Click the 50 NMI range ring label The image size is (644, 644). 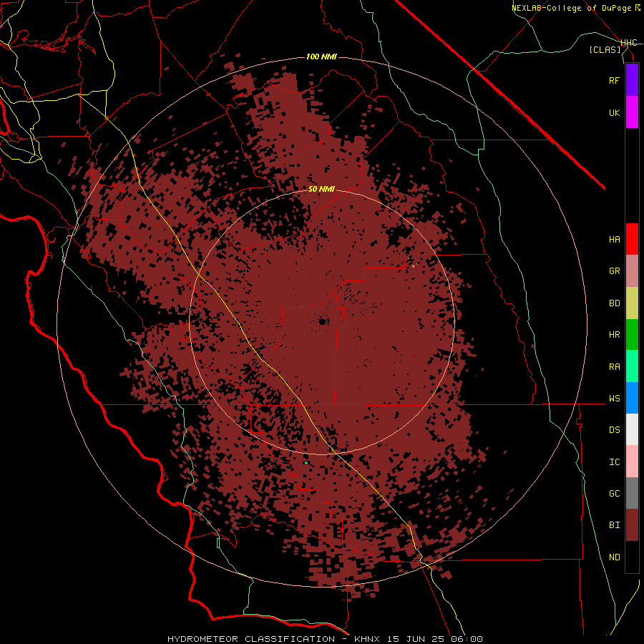coord(321,189)
